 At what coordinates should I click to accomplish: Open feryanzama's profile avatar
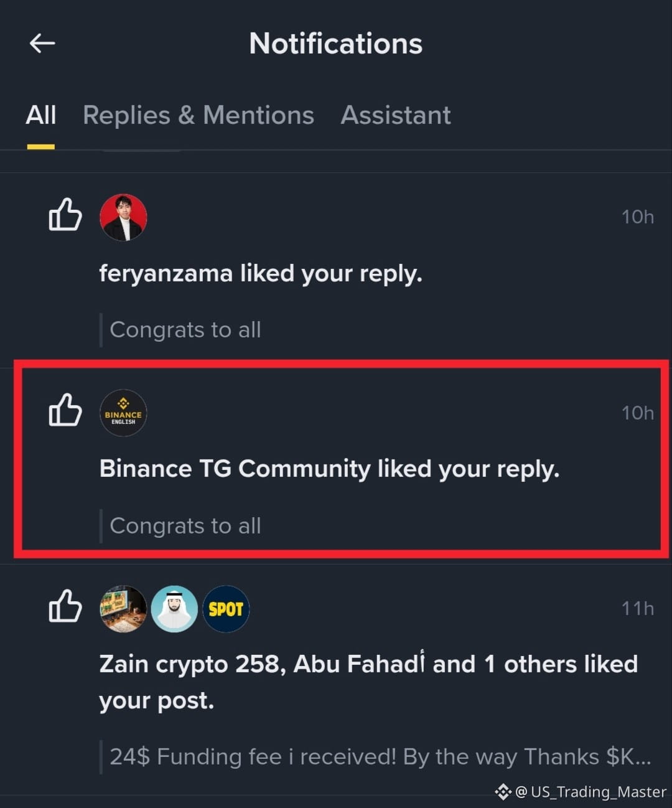point(123,217)
